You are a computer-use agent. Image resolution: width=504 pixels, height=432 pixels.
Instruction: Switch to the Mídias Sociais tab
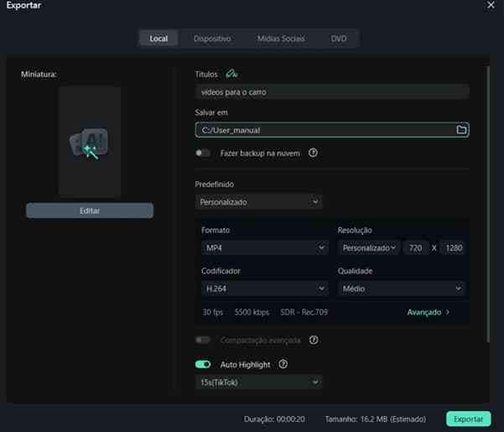click(281, 39)
